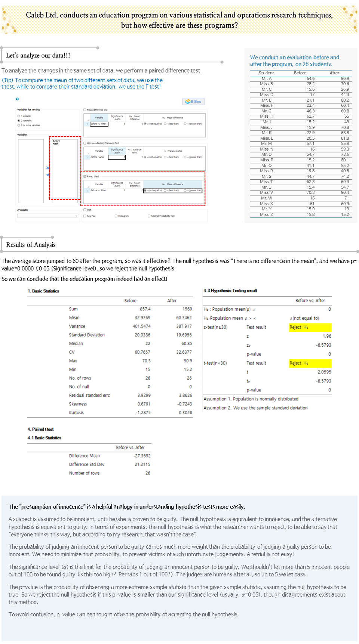Check the Histogram option

point(116,216)
